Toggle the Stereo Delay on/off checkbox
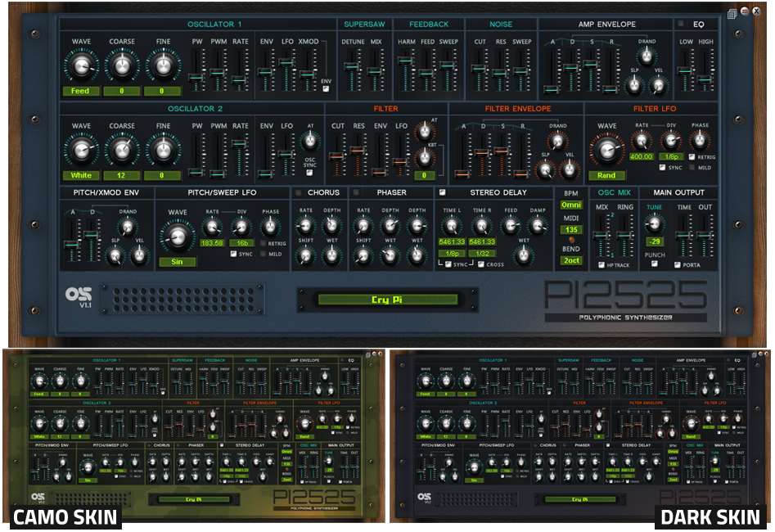The image size is (775, 532). (443, 193)
